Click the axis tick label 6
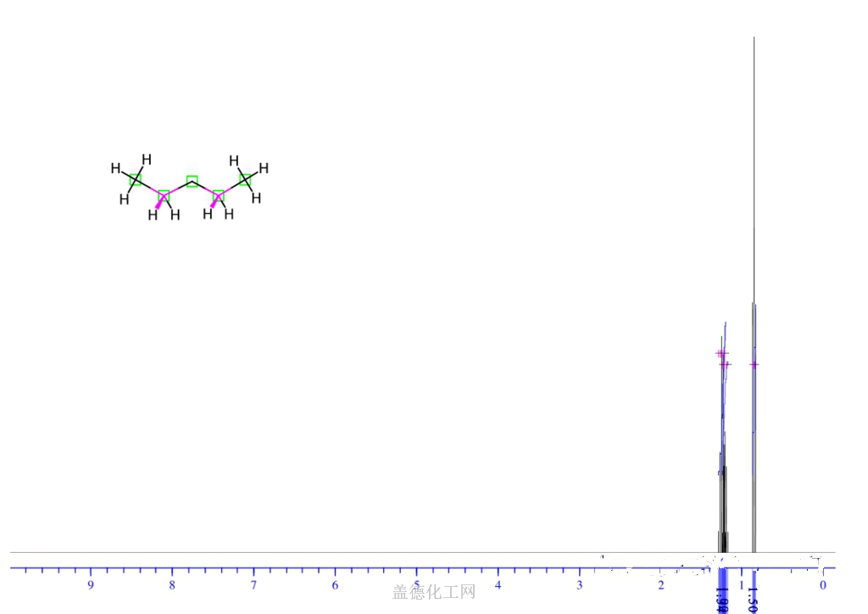The width and height of the screenshot is (868, 614). point(335,586)
